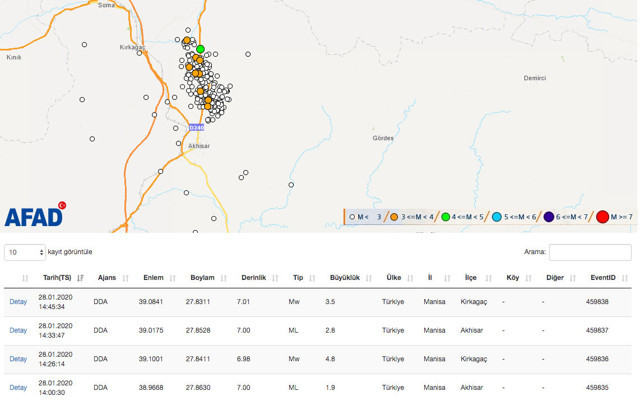Click the orange 3 <= M < 4 legend circle
The image size is (640, 400).
[x=394, y=217]
